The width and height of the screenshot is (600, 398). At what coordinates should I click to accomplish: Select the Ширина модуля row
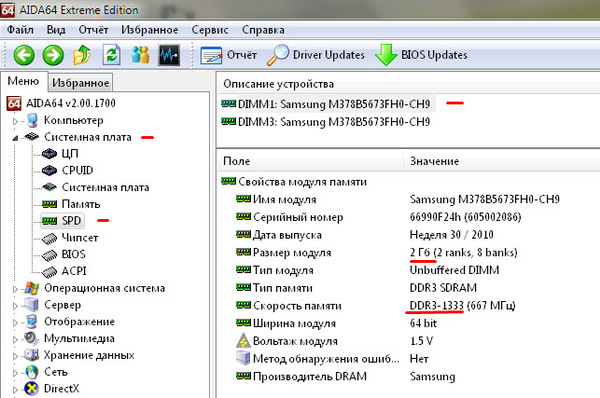(337, 323)
